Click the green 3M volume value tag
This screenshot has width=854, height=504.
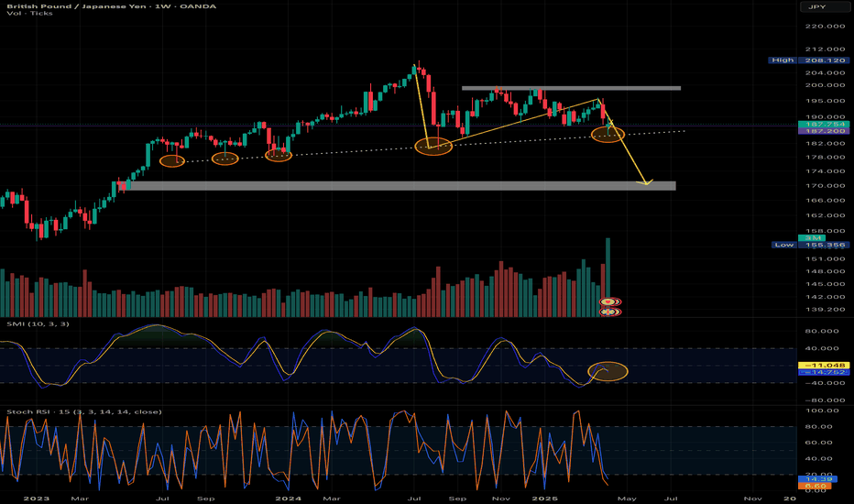[x=812, y=238]
